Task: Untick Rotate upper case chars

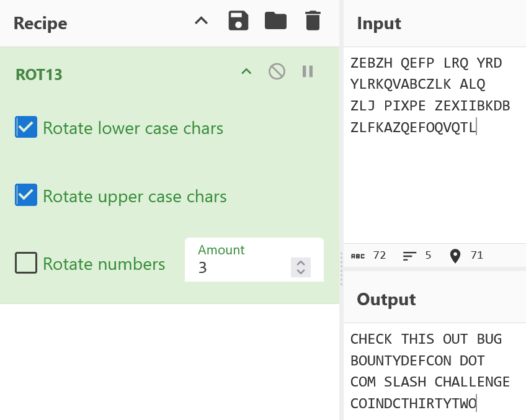Action: (x=26, y=195)
